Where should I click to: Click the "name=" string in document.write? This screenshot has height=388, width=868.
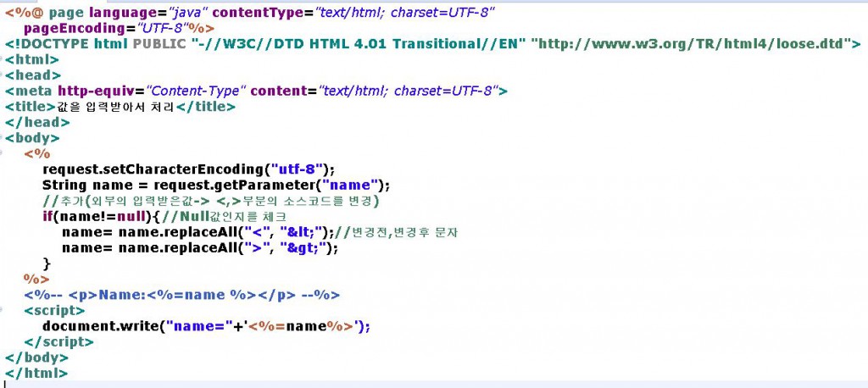coord(200,326)
